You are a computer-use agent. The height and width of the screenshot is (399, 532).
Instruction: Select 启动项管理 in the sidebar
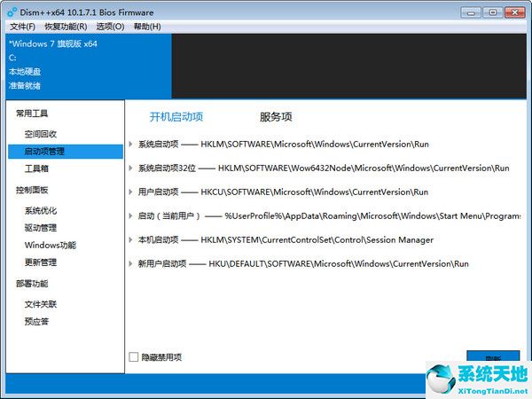[66, 152]
